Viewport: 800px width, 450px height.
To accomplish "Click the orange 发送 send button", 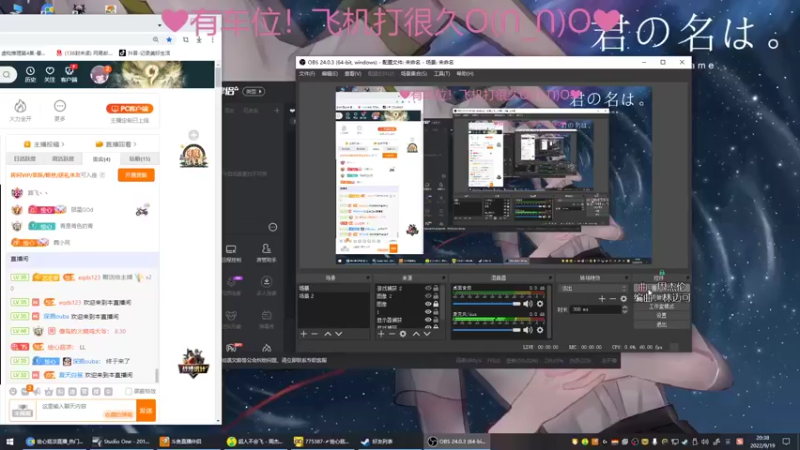I will pos(146,410).
